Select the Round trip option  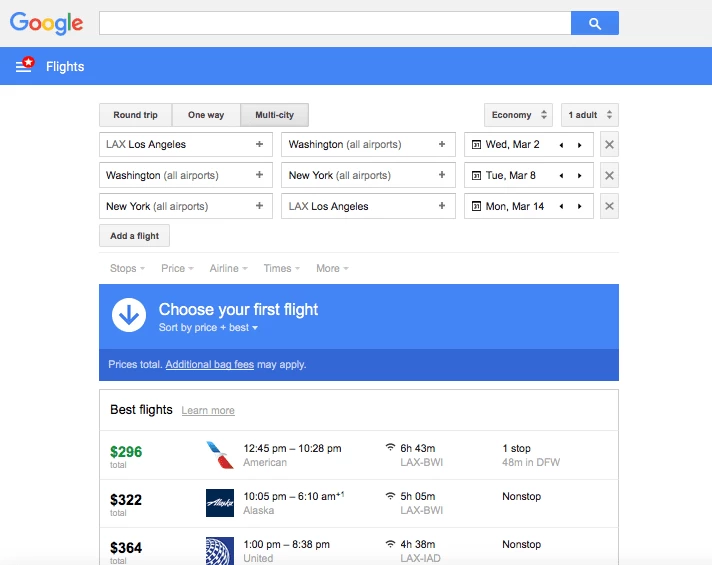click(x=135, y=115)
